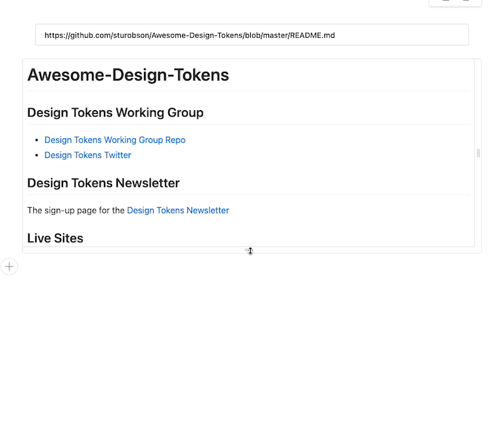Click the Awesome-Design-Tokens main heading

129,75
